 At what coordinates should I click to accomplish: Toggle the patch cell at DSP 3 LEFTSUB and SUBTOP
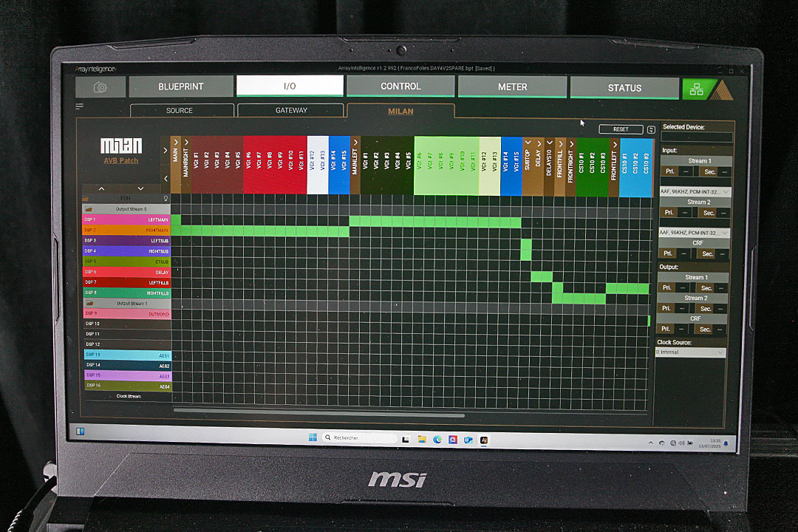click(x=526, y=244)
